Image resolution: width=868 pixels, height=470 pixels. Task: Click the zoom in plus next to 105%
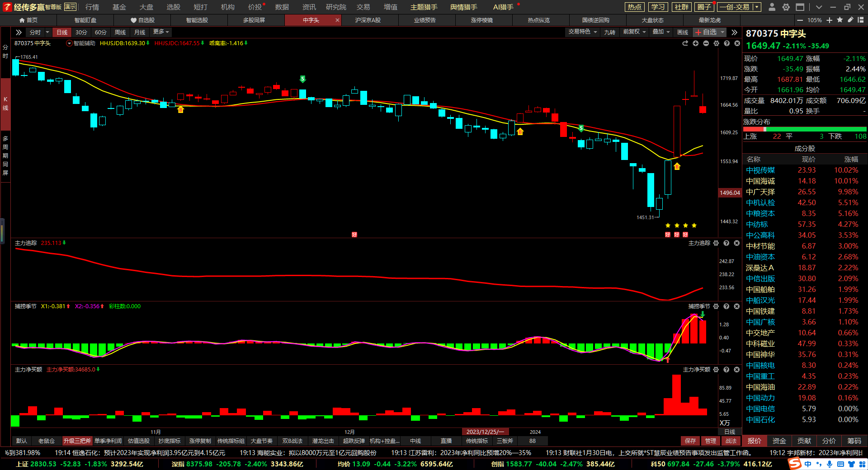click(x=829, y=20)
